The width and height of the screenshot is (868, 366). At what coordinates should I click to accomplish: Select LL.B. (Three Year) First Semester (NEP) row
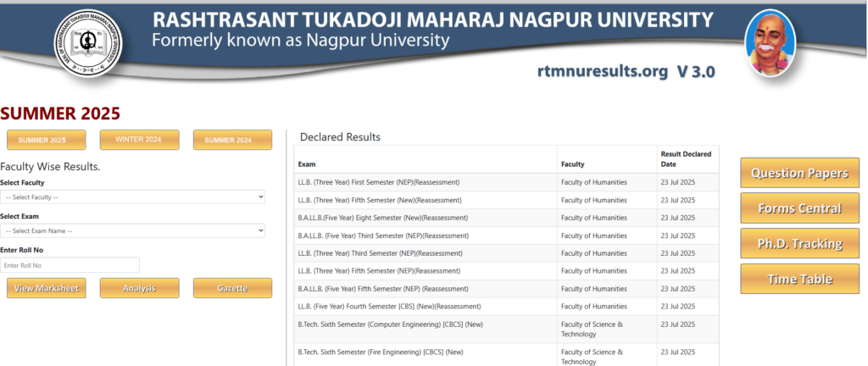tap(506, 182)
